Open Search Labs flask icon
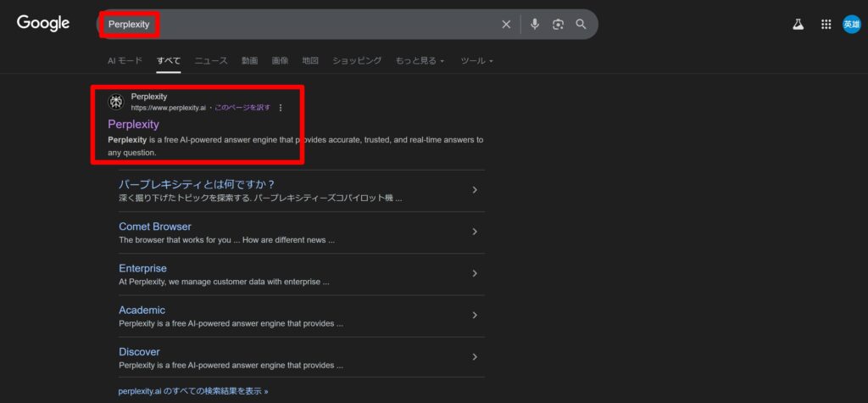Screen dimensions: 868x403 798,25
